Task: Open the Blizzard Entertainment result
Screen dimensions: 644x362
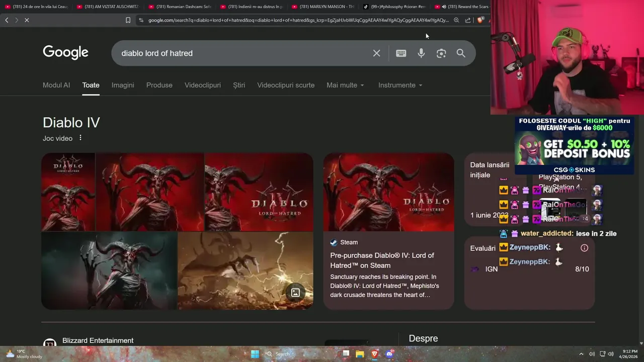Action: point(98,340)
